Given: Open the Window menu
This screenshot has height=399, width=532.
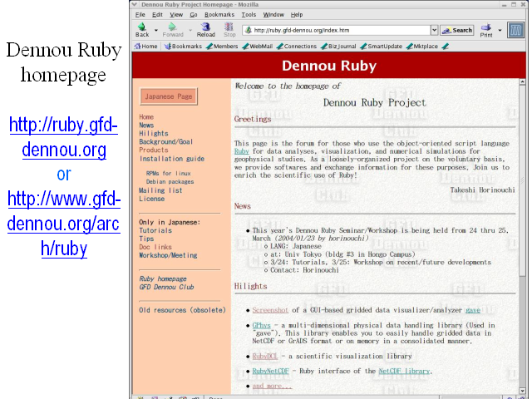Looking at the screenshot, I should coord(273,15).
